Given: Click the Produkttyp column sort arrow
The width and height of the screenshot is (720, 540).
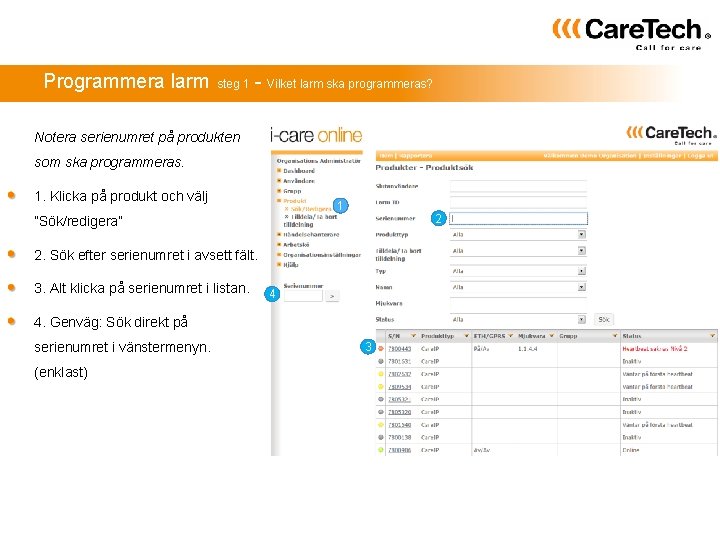Looking at the screenshot, I should (x=467, y=336).
